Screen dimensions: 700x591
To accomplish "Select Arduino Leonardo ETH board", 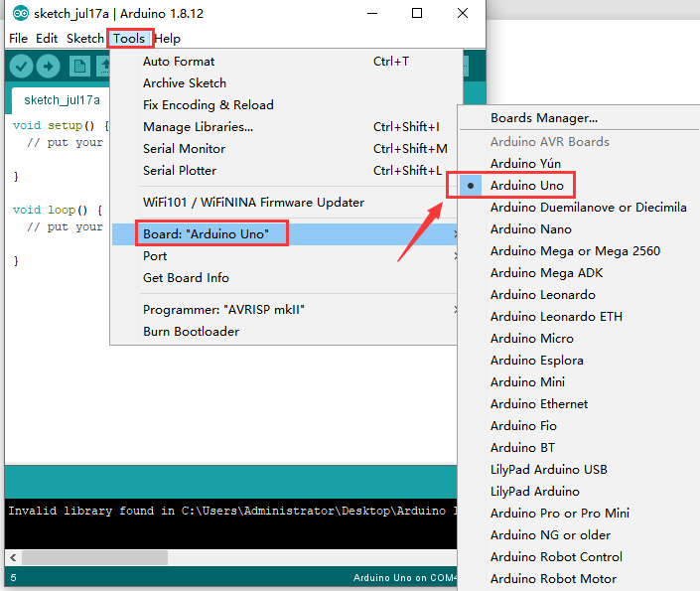I will [580, 317].
